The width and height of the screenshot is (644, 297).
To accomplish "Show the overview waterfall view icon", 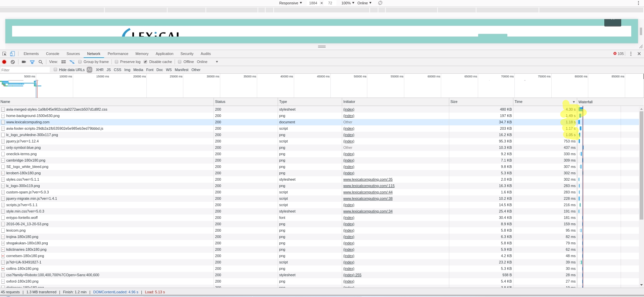I will [72, 62].
